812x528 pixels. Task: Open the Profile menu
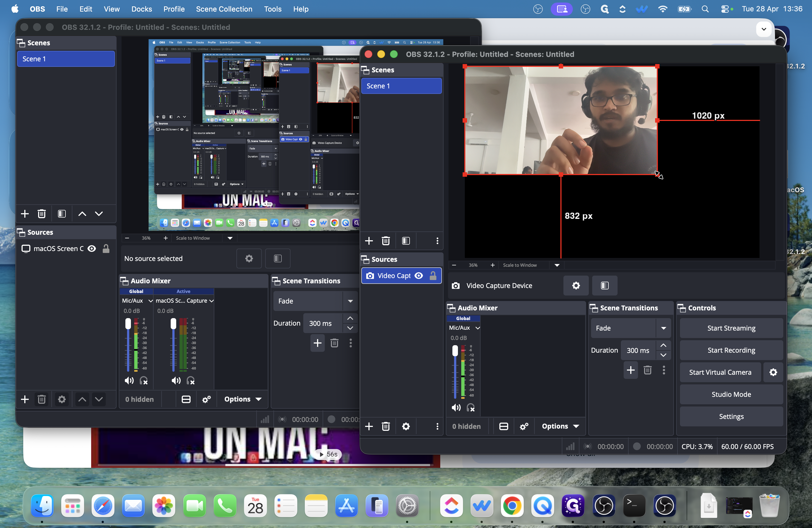point(174,9)
